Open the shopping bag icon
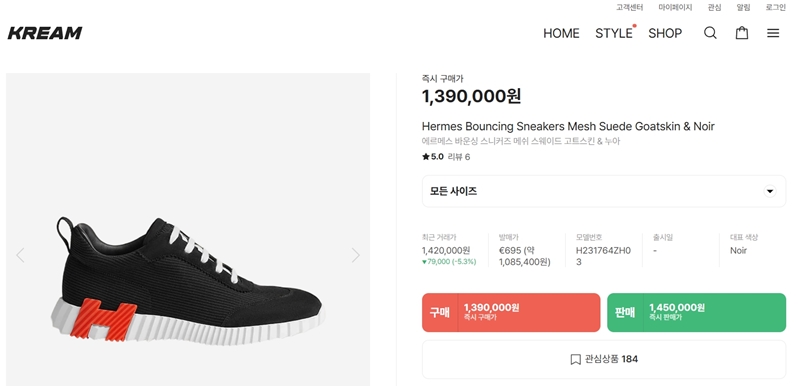800x386 pixels. (x=742, y=33)
